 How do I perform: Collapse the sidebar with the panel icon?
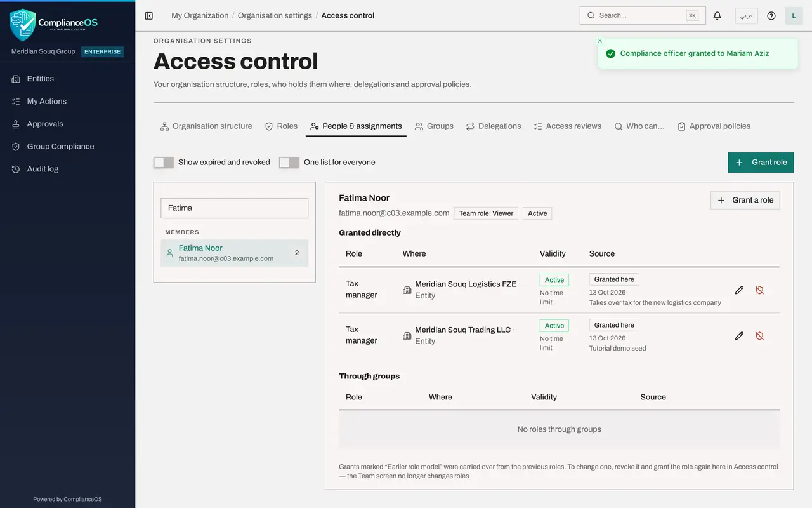pos(149,15)
